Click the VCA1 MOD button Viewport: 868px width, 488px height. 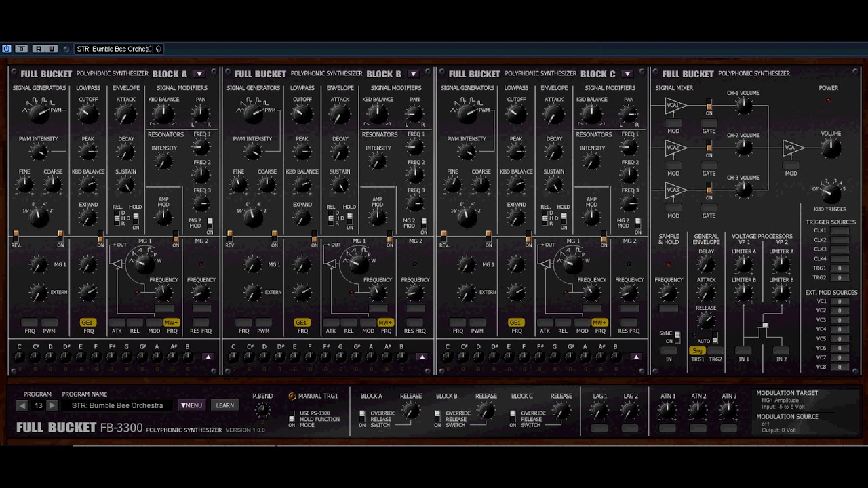[x=673, y=123]
